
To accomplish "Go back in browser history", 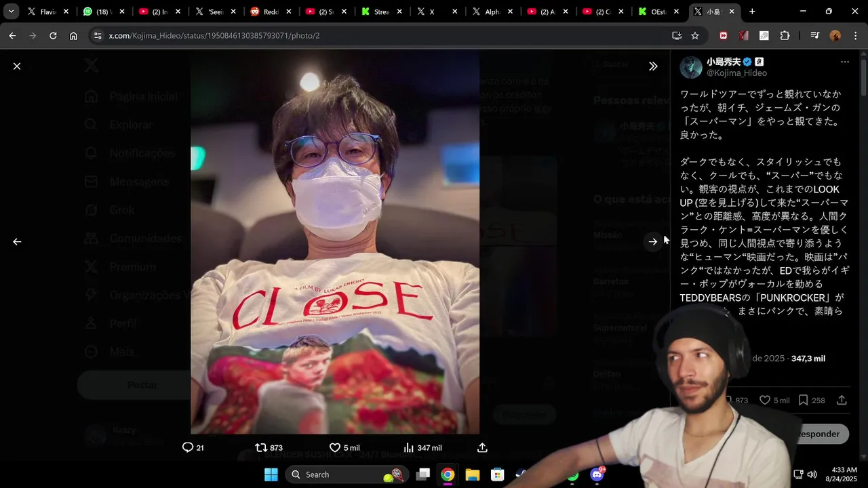I will click(x=12, y=35).
